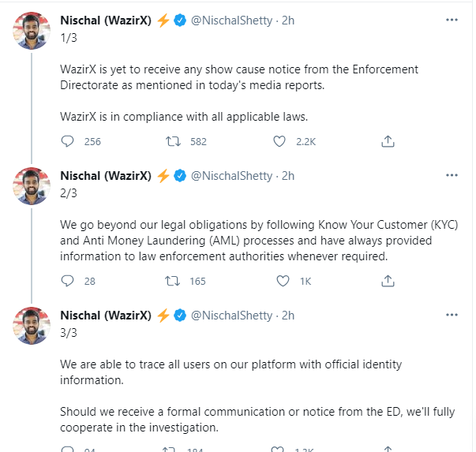
Task: Click Nischal (WazirX) name on 3/3 tweet
Action: pyautogui.click(x=106, y=315)
